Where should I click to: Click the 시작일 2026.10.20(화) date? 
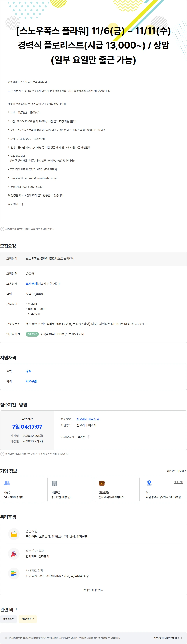(x=33, y=436)
